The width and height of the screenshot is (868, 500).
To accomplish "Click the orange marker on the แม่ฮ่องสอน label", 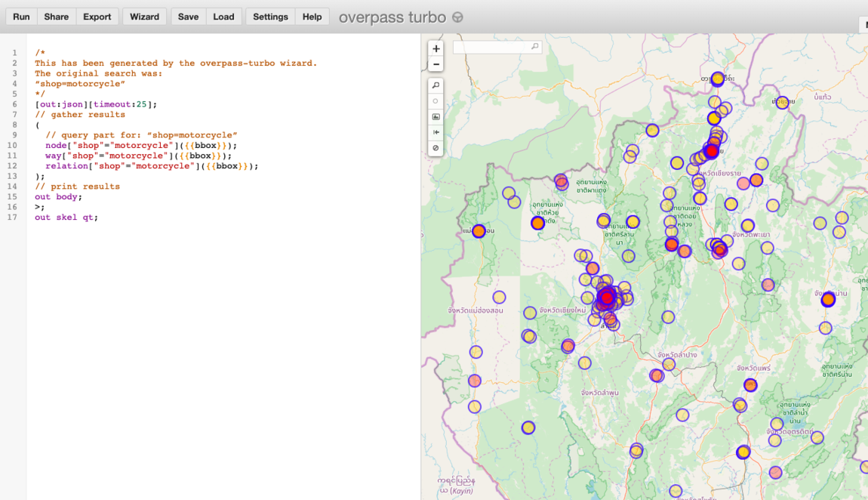I will pyautogui.click(x=479, y=231).
